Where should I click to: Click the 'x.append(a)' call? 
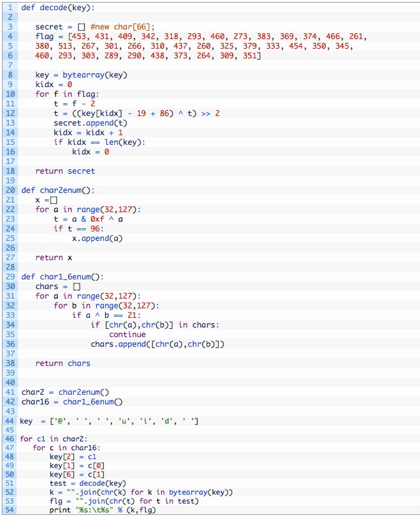[97, 238]
